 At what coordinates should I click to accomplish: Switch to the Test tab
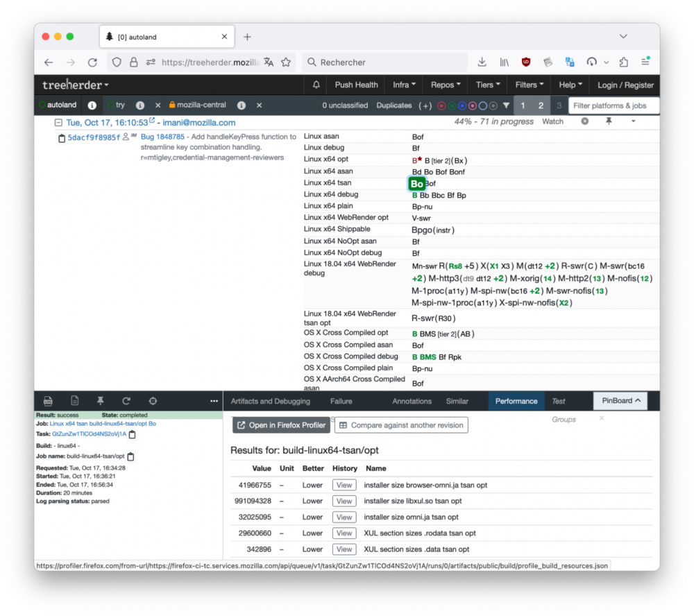[x=559, y=400]
